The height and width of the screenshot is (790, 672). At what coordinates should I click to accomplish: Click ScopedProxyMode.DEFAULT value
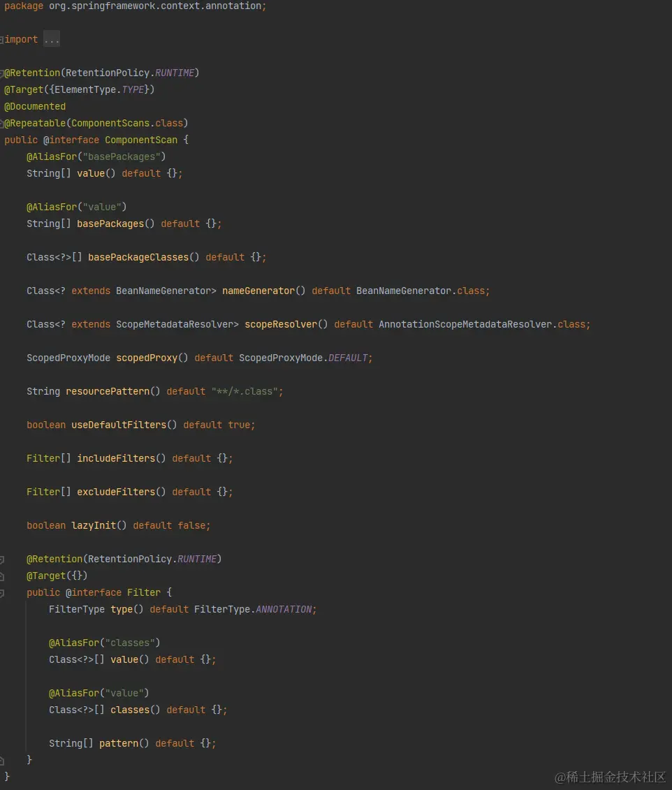pos(303,358)
